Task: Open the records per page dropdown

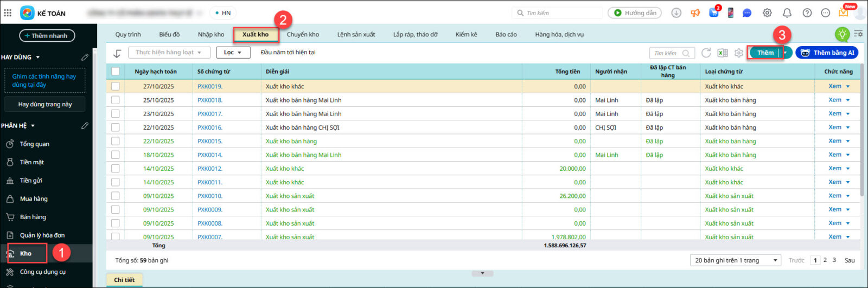Action: pyautogui.click(x=735, y=260)
